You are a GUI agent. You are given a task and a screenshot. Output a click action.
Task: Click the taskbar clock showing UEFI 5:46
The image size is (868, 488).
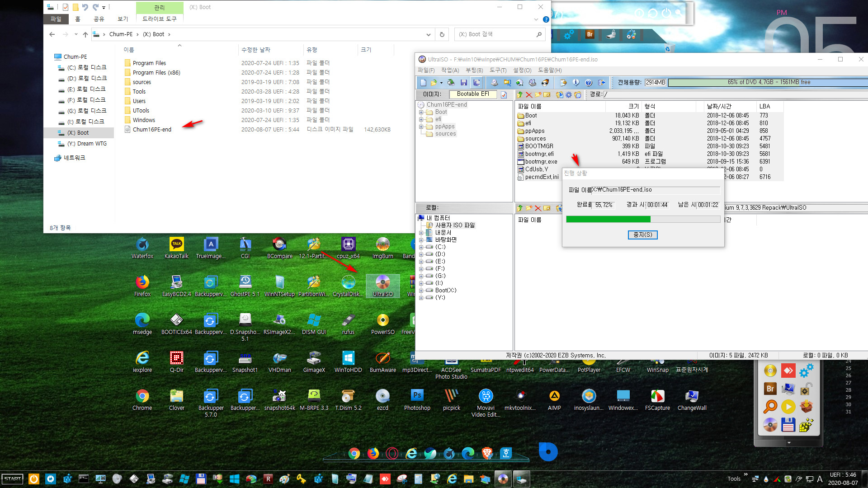click(x=843, y=479)
